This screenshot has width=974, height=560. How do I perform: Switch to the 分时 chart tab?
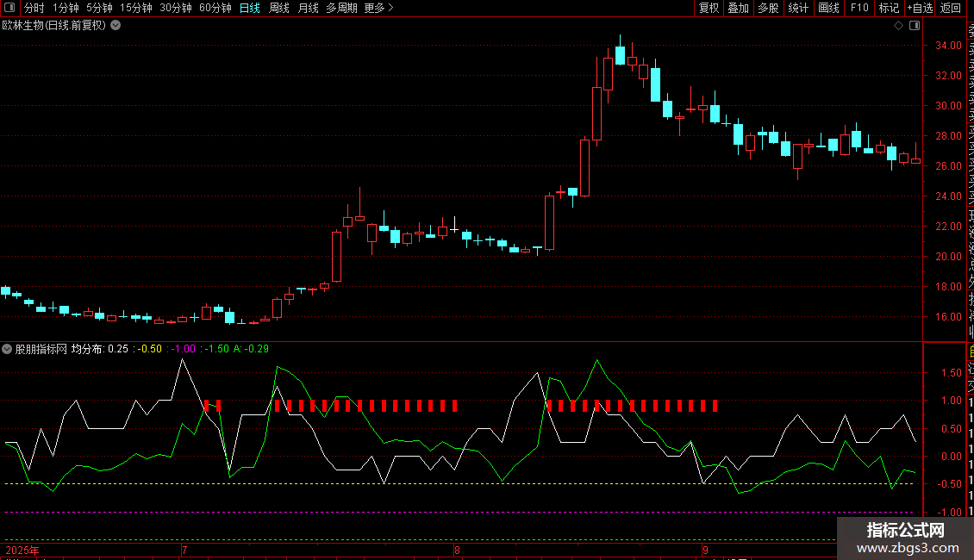tap(34, 8)
